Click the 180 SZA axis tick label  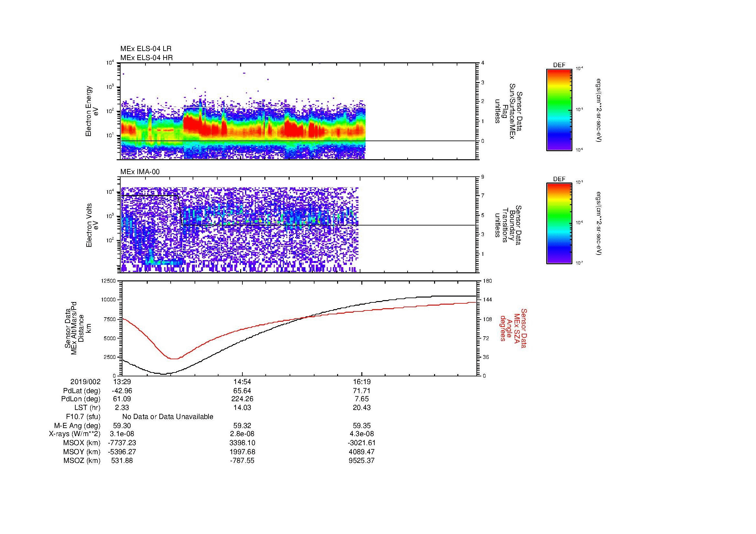(487, 281)
